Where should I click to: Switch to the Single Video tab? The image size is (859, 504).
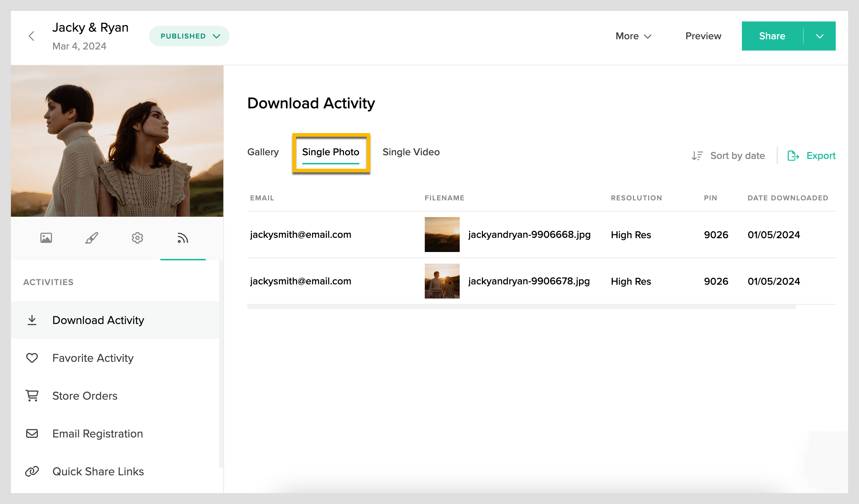tap(411, 152)
